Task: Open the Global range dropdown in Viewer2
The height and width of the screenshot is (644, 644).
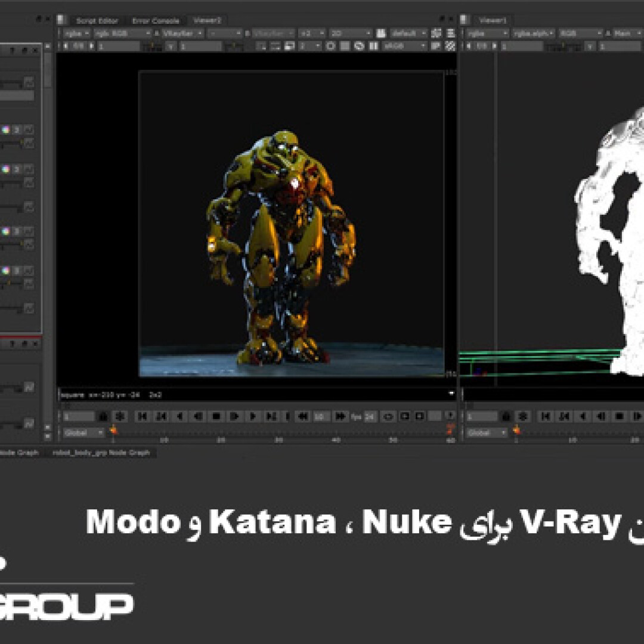Action: pos(83,432)
